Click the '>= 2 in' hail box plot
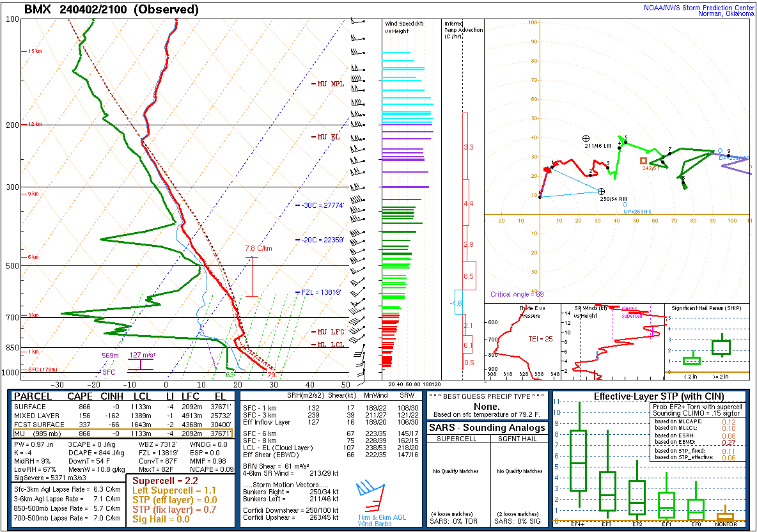 click(721, 346)
